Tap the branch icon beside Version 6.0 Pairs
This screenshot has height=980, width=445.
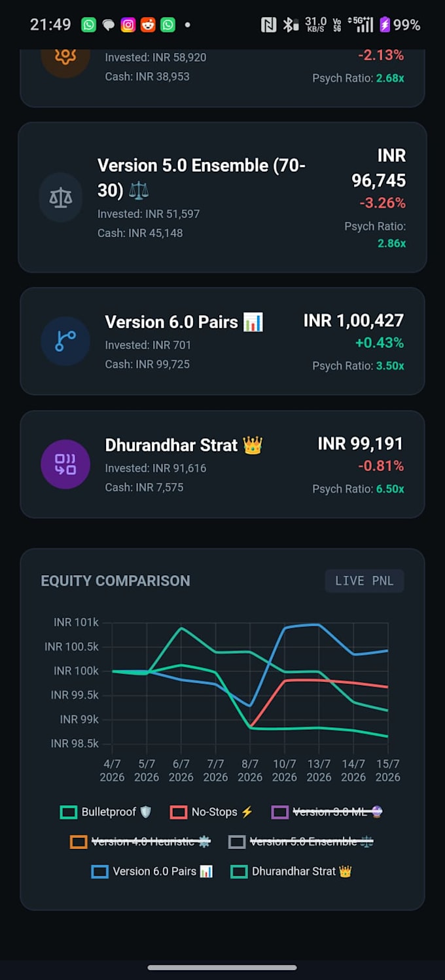coord(65,341)
